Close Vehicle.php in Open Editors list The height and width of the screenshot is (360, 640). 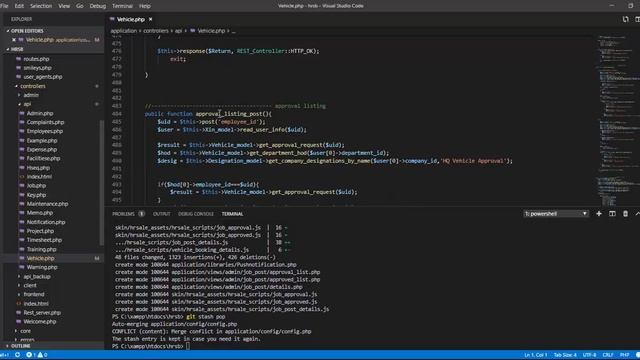coord(14,40)
